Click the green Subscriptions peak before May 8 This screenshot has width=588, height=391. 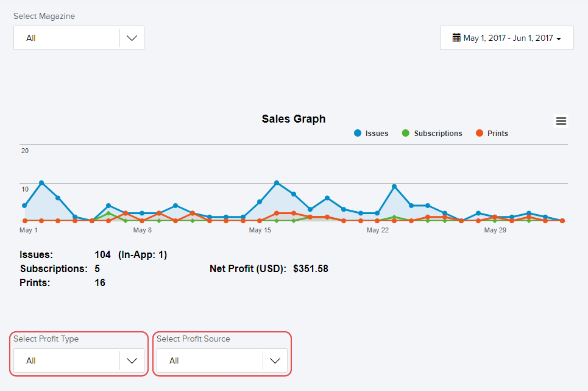108,213
